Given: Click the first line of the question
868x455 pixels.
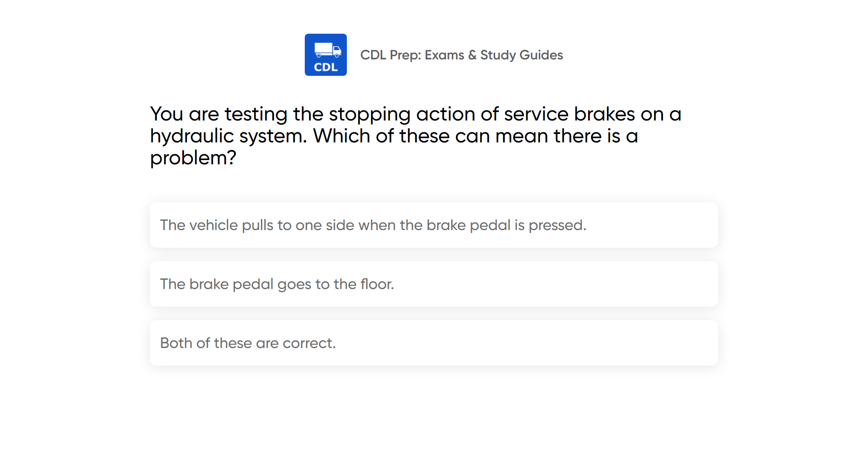Looking at the screenshot, I should pyautogui.click(x=415, y=114).
